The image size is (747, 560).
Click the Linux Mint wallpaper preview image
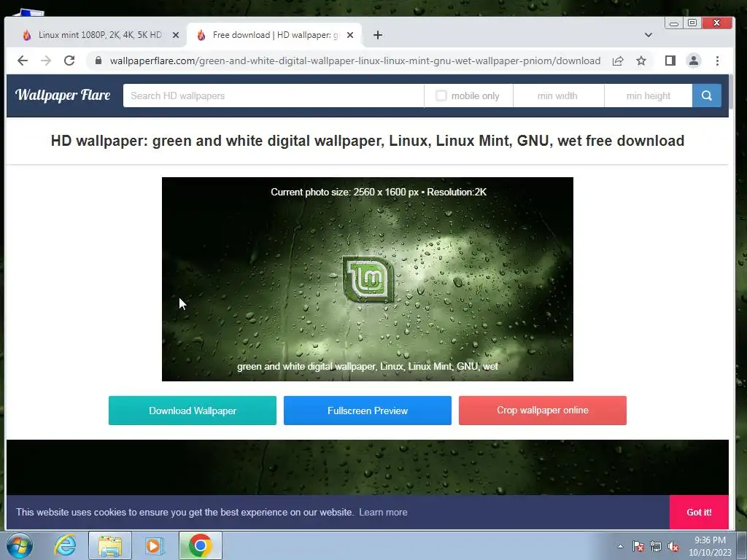(368, 279)
